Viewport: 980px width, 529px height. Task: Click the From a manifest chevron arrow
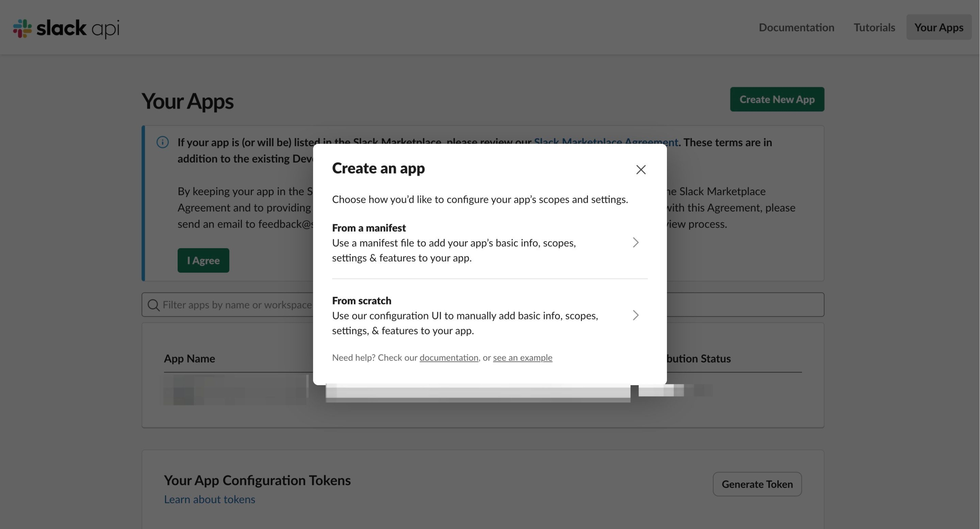(635, 243)
